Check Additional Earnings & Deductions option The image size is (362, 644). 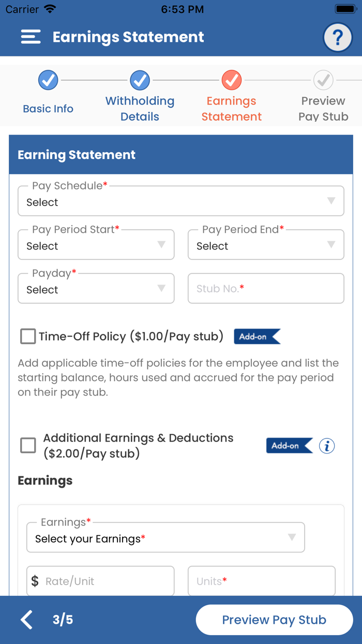[x=28, y=445]
